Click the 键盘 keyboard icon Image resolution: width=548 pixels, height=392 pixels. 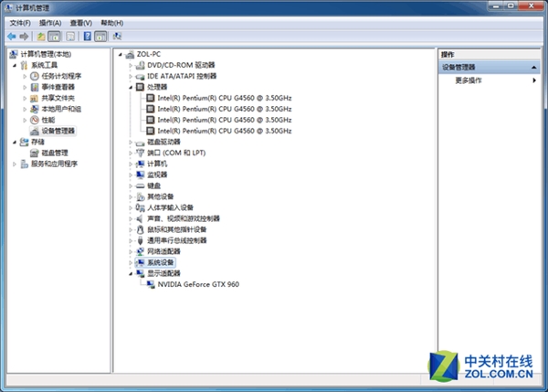[140, 185]
